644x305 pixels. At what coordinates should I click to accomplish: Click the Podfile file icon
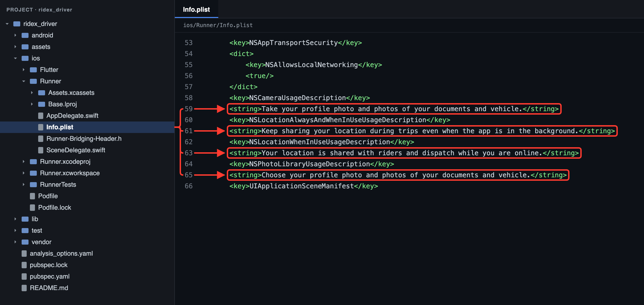32,196
